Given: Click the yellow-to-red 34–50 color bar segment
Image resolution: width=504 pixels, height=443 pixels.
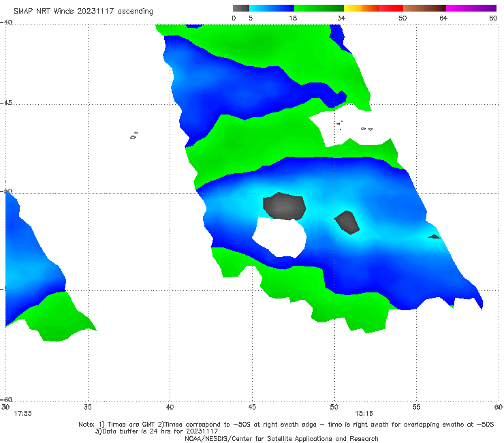Looking at the screenshot, I should point(373,8).
